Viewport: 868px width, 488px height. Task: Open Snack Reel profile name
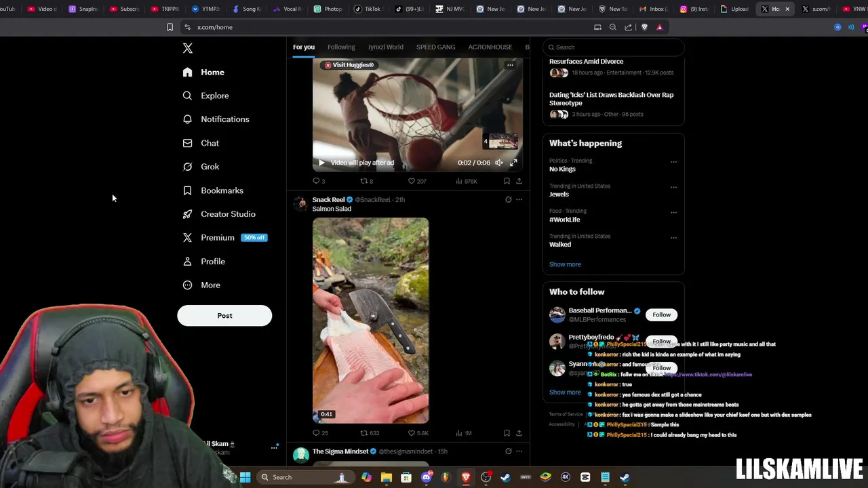tap(328, 200)
